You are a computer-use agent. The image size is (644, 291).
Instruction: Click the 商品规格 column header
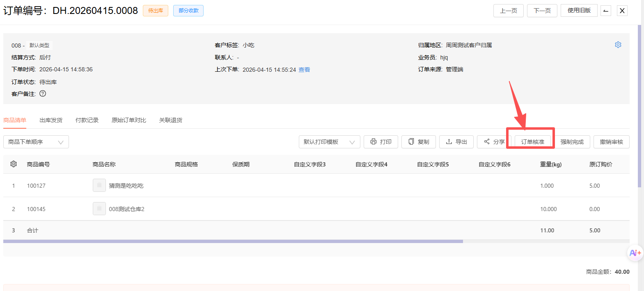[186, 164]
